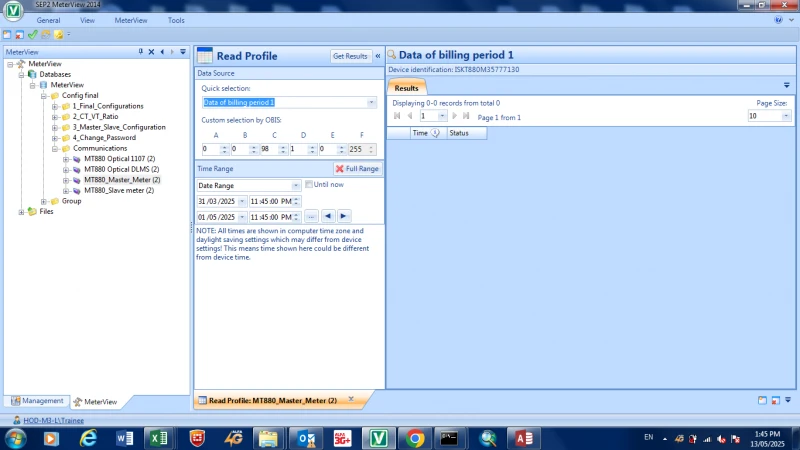This screenshot has height=450, width=800.
Task: Click the left arrow in MeterView panel header
Action: point(162,52)
